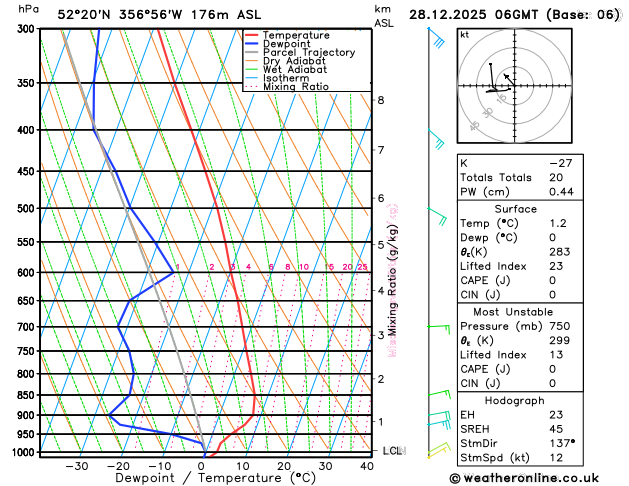Select the 'Isotherm' legend label

[286, 78]
